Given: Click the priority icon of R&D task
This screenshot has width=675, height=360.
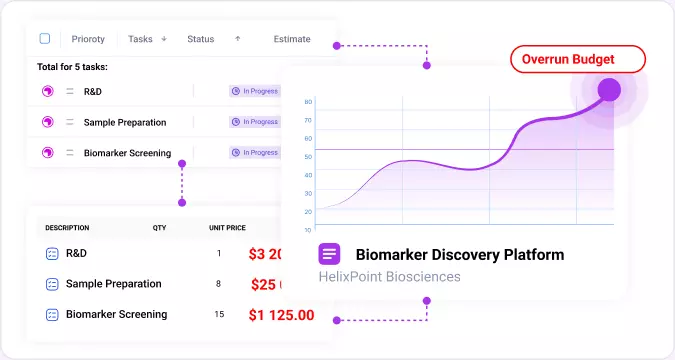Looking at the screenshot, I should click(x=48, y=91).
